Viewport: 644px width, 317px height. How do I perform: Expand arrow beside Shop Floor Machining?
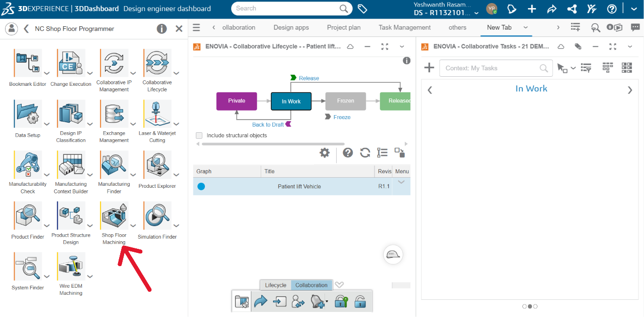(x=133, y=226)
